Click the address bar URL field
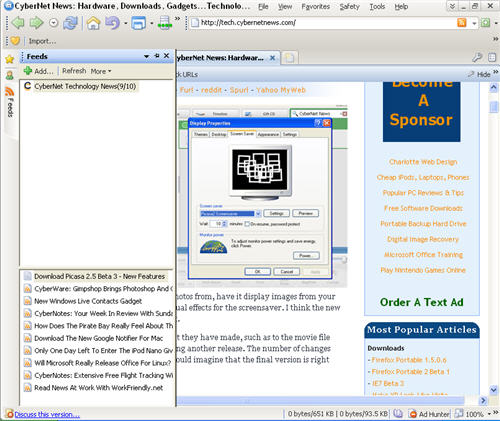This screenshot has height=421, width=500. pos(323,23)
